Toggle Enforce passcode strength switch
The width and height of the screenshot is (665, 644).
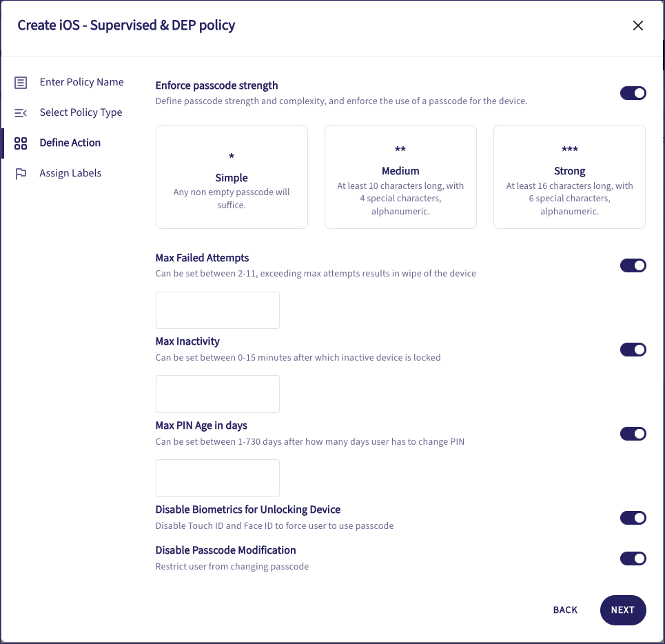[633, 93]
